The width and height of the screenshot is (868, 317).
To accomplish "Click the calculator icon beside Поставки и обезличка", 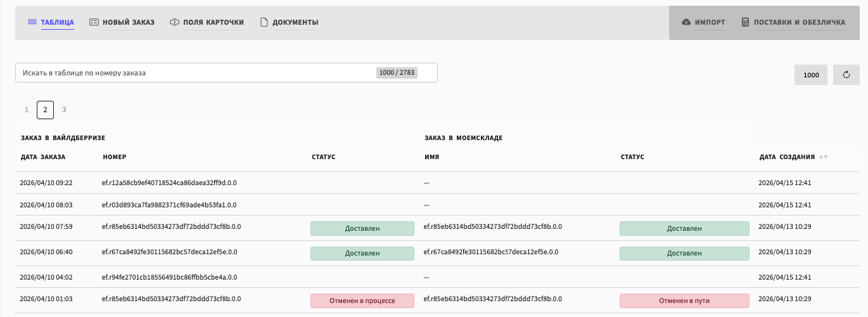I will 745,22.
